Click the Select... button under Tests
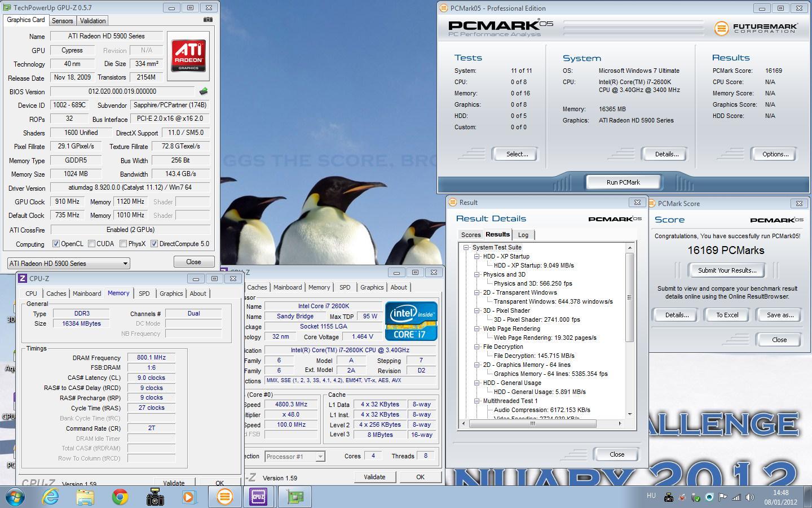 point(517,154)
